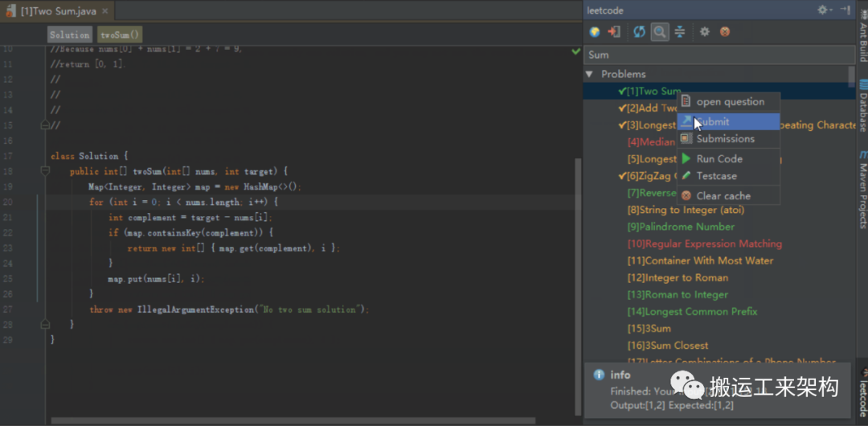This screenshot has width=868, height=426.
Task: Click the globe website icon in leetcode toolbar
Action: [595, 32]
